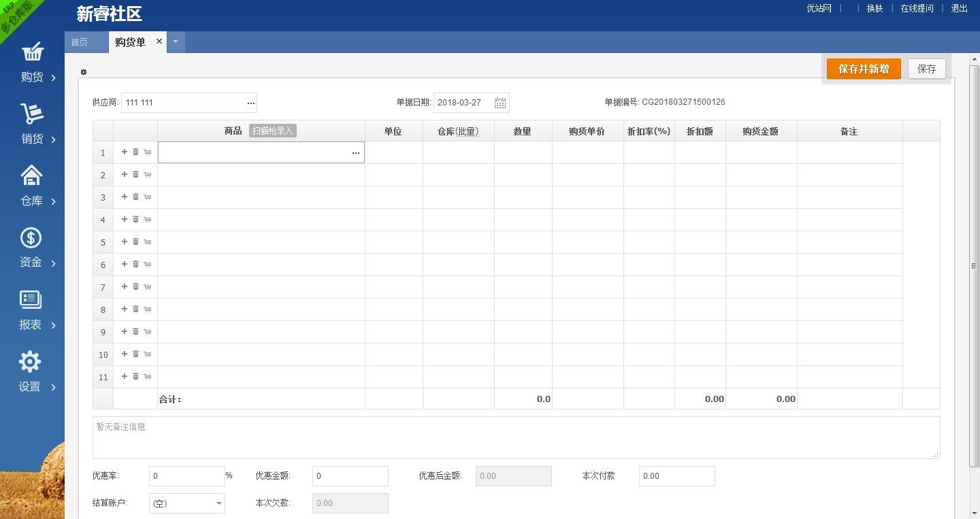Open the 仓库 warehouse sidebar menu

[x=32, y=186]
